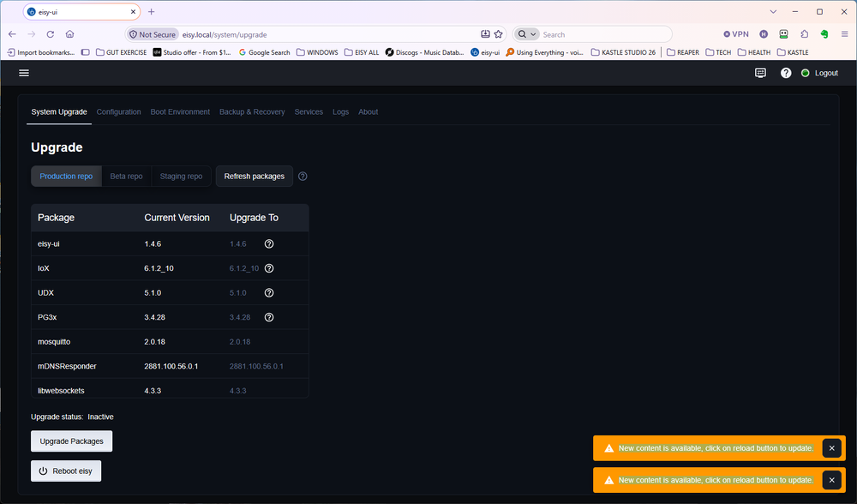Go back to the previous page
Viewport: 857px width, 504px height.
(x=13, y=34)
